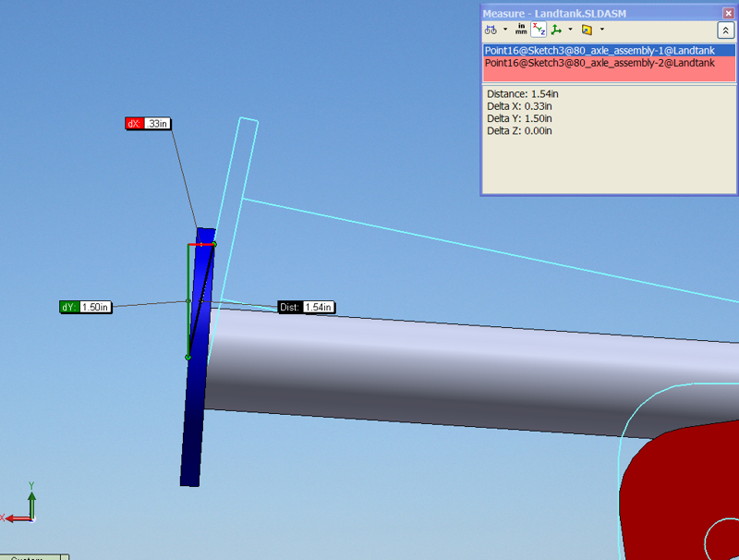The height and width of the screenshot is (560, 739).
Task: Click the XYZ Relative To coordinate icon
Action: 557,30
